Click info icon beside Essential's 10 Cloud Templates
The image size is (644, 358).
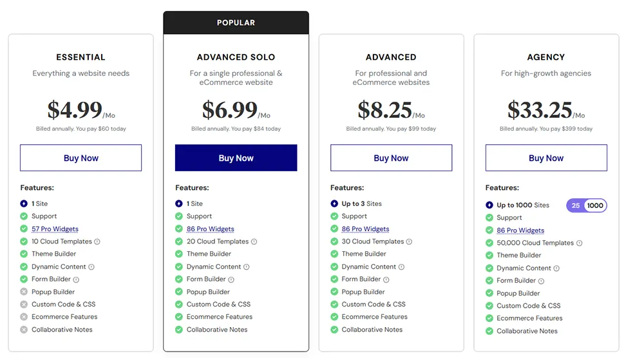click(x=97, y=242)
